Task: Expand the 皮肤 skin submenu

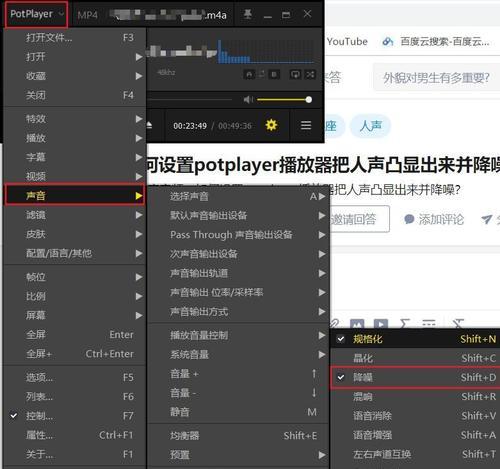Action: point(75,234)
